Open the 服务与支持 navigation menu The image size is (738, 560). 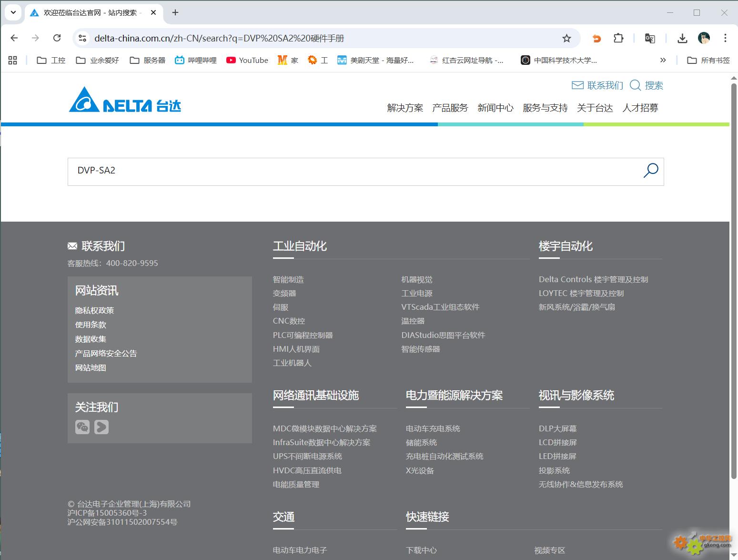545,108
